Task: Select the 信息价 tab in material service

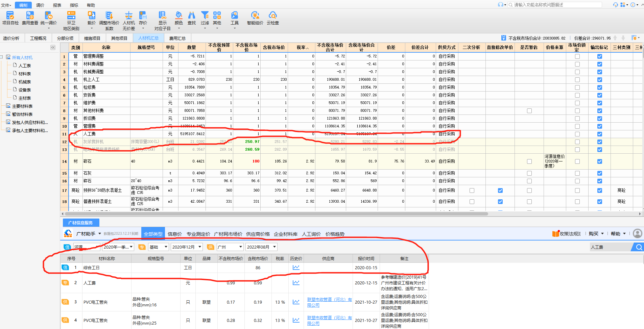Action: point(175,234)
